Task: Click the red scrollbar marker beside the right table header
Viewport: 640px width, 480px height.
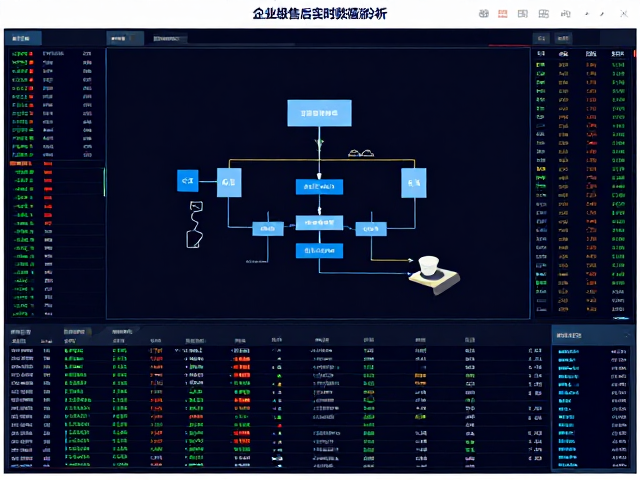Action: point(634,53)
